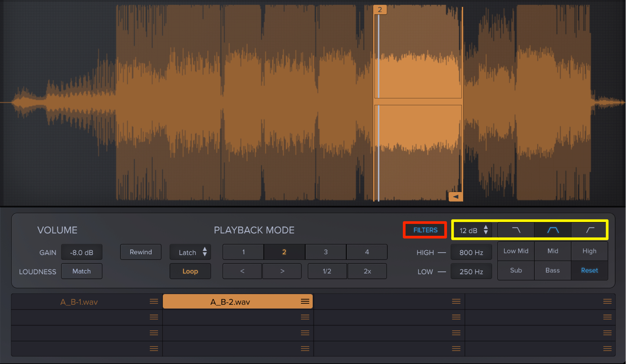
Task: Open menu icon of second row second slot
Action: [305, 317]
